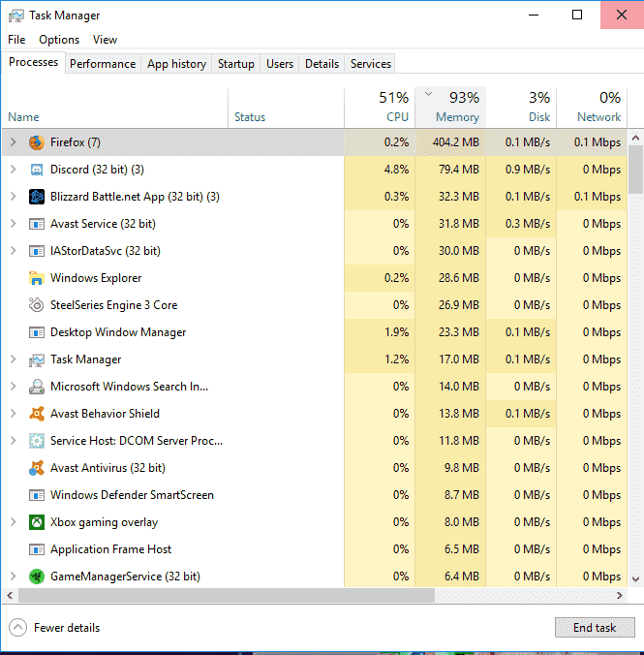Click the horizontal scrollbar right arrow
The width and height of the screenshot is (644, 655).
tap(620, 596)
